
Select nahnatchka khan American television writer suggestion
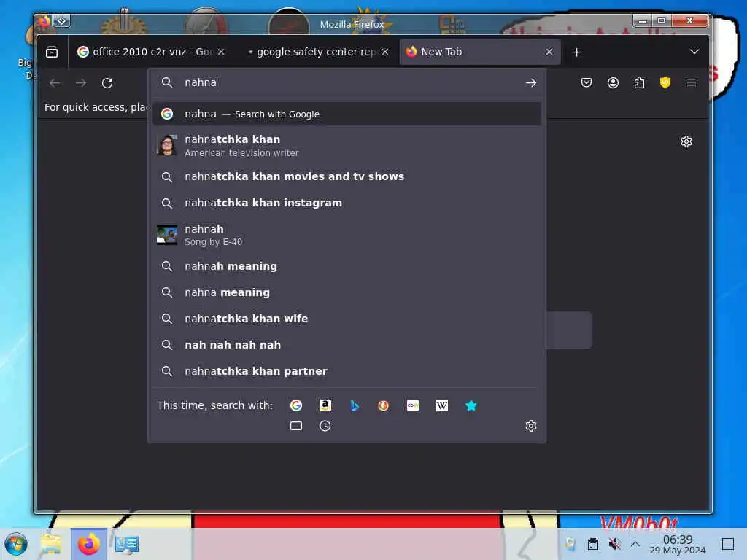(347, 146)
